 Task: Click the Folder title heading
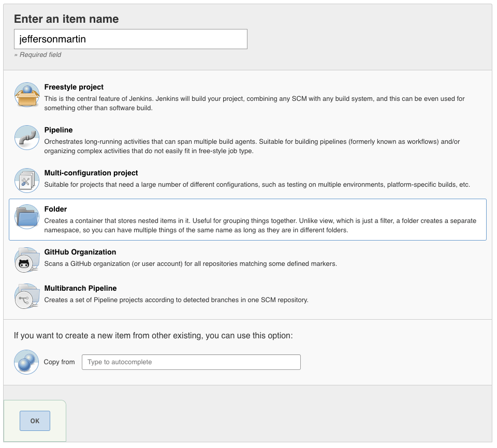pos(55,209)
